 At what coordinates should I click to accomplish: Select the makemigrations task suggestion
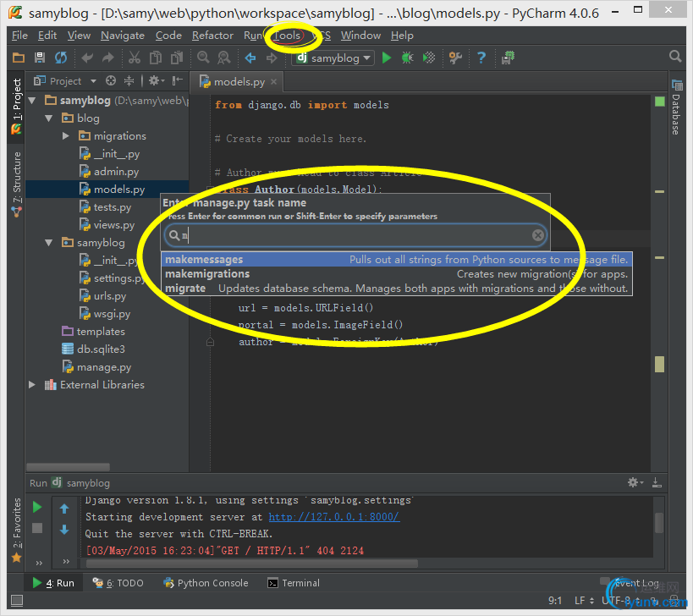(x=397, y=274)
